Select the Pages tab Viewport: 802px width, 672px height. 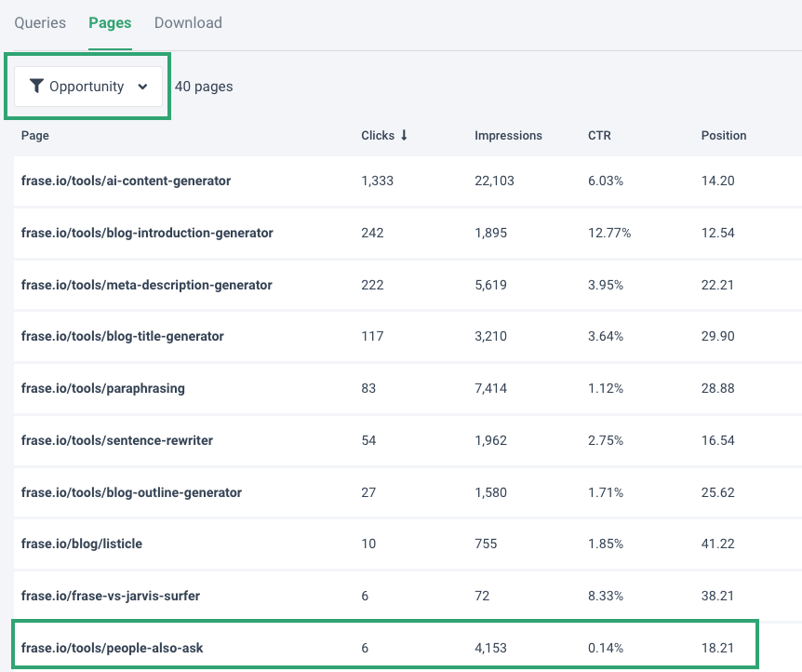click(x=110, y=23)
